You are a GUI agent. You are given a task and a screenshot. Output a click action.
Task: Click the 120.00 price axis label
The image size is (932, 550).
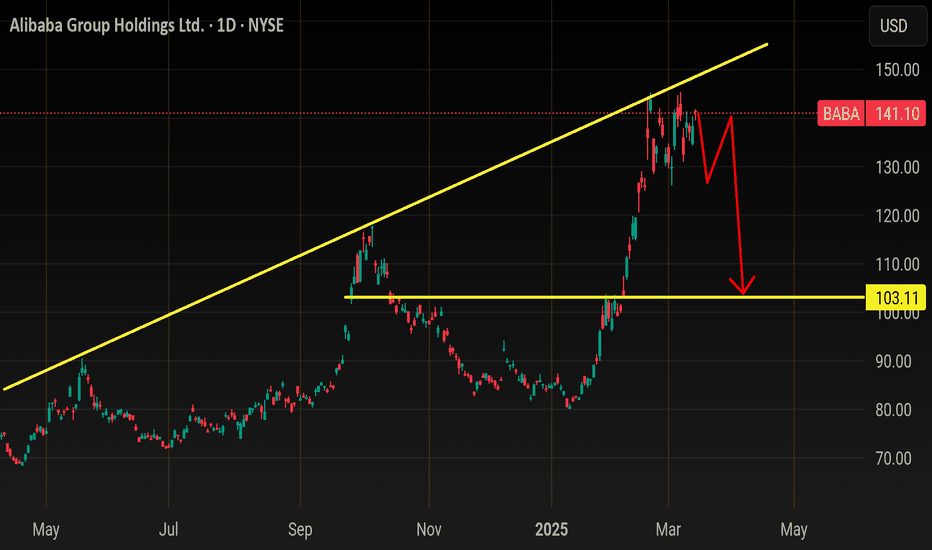click(x=897, y=216)
